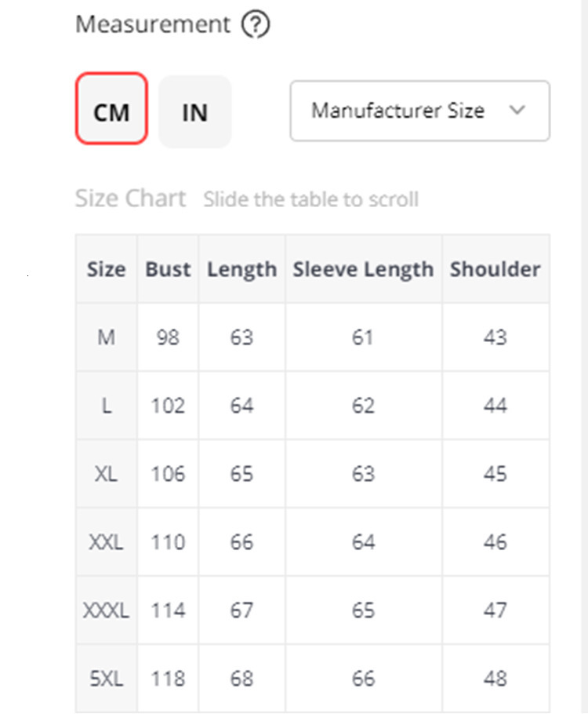Image resolution: width=588 pixels, height=714 pixels.
Task: Select the XXXL size row label
Action: coord(107,610)
